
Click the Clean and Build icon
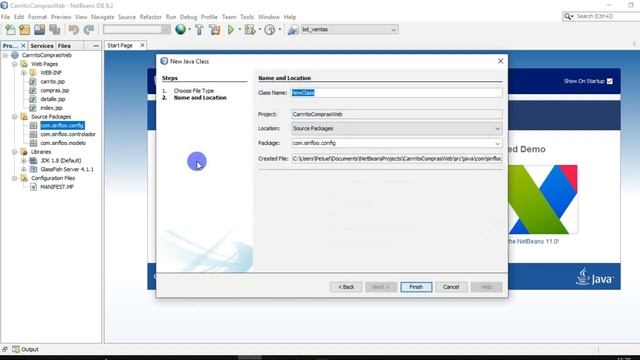[215, 29]
